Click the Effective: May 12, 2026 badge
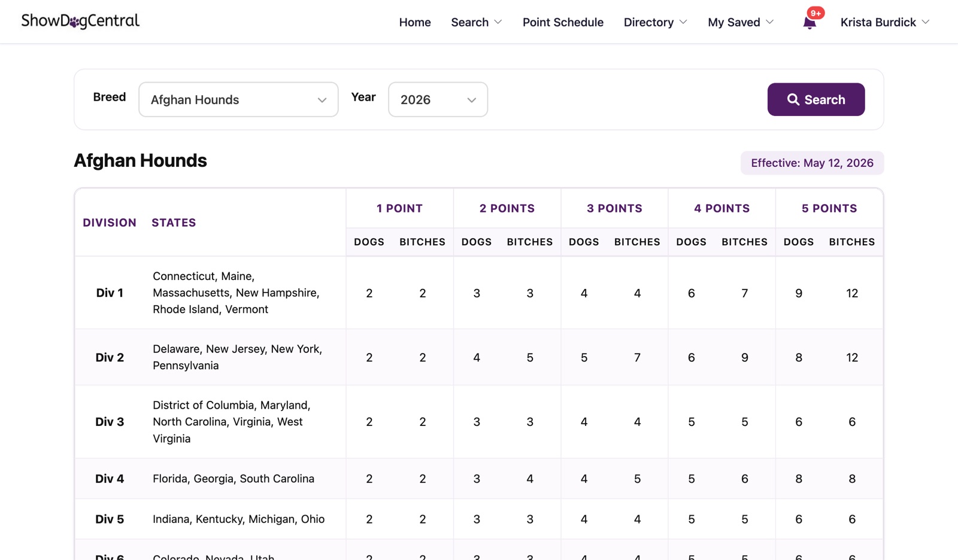This screenshot has width=958, height=560. [x=812, y=163]
